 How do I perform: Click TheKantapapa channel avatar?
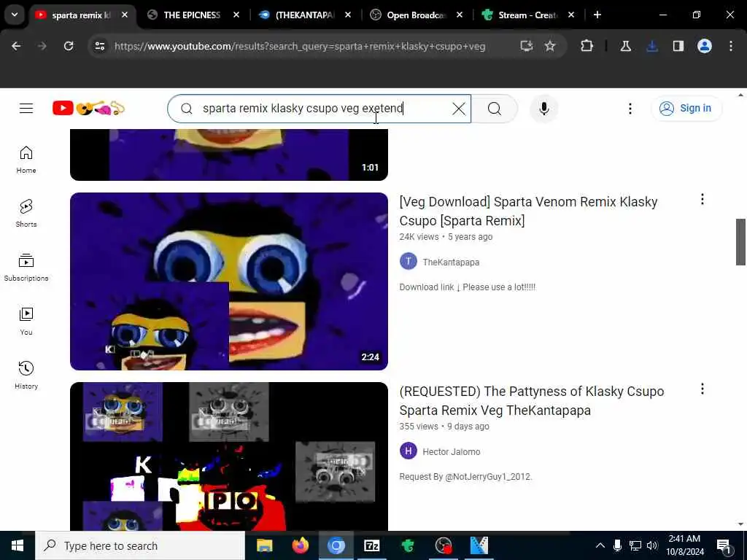(x=409, y=262)
